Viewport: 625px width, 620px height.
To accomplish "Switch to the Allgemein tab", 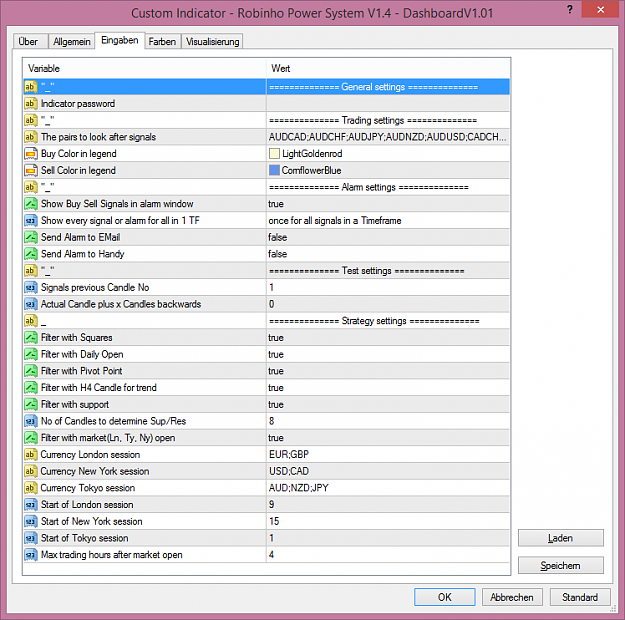I will pos(71,41).
